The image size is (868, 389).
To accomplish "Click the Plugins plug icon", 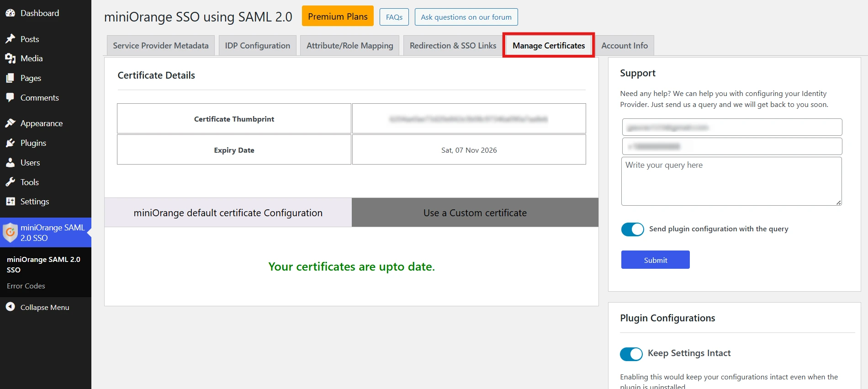I will tap(10, 143).
